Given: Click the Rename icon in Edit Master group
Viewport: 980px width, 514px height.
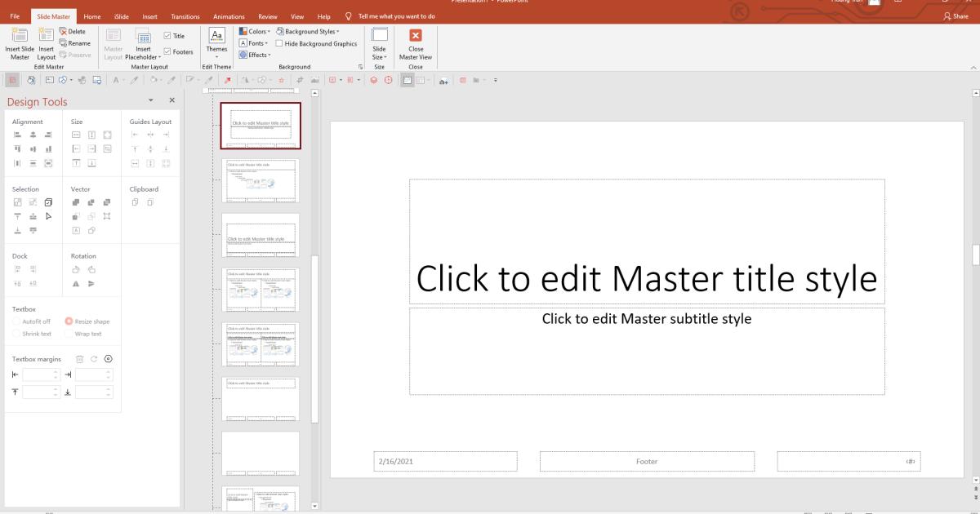Looking at the screenshot, I should [74, 42].
